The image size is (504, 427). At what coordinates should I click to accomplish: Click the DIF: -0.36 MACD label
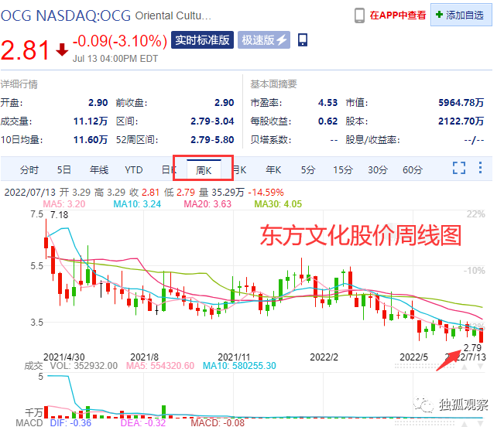pyautogui.click(x=70, y=422)
